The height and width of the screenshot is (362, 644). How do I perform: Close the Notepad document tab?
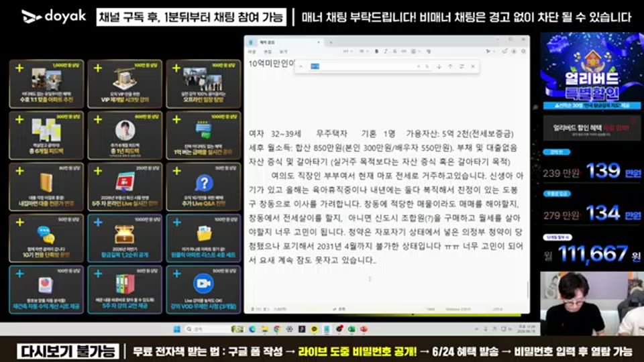point(319,42)
